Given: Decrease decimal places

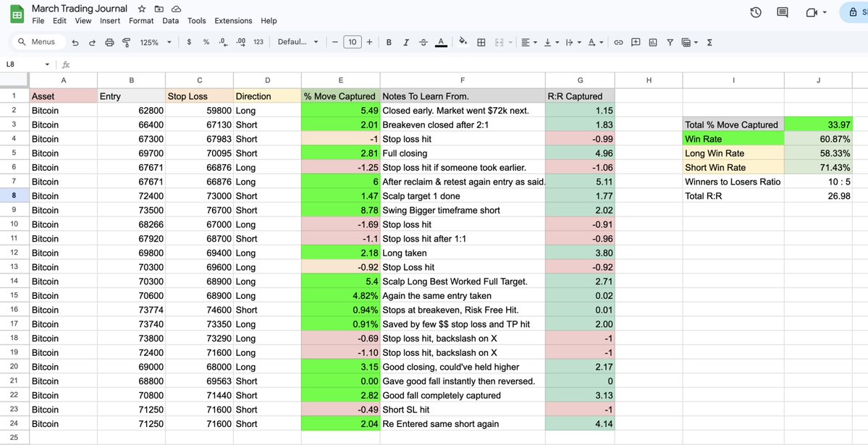Looking at the screenshot, I should (x=223, y=42).
